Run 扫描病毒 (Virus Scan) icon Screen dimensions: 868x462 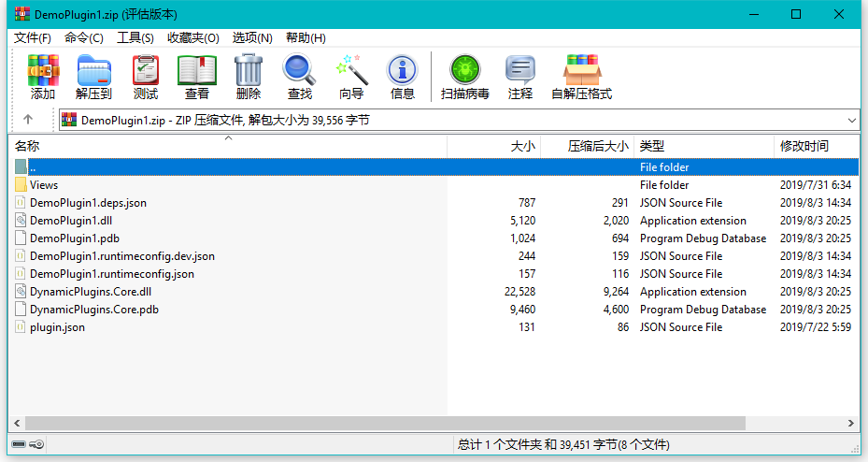click(x=464, y=71)
